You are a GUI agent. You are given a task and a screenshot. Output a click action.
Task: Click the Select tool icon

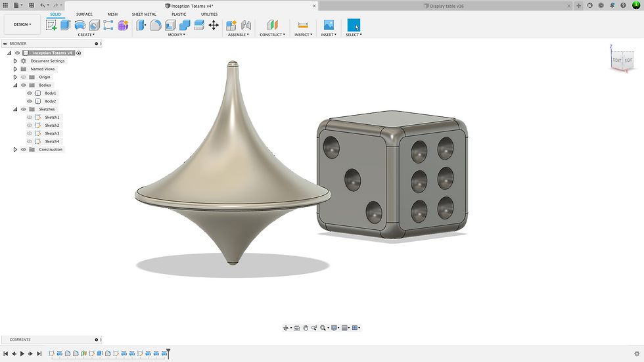click(x=354, y=25)
